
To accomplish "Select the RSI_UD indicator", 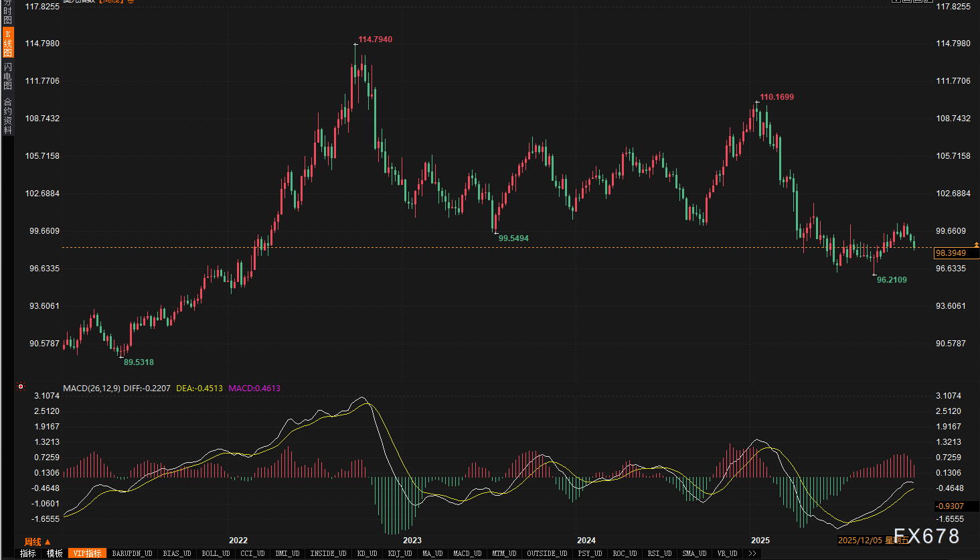I will click(659, 553).
